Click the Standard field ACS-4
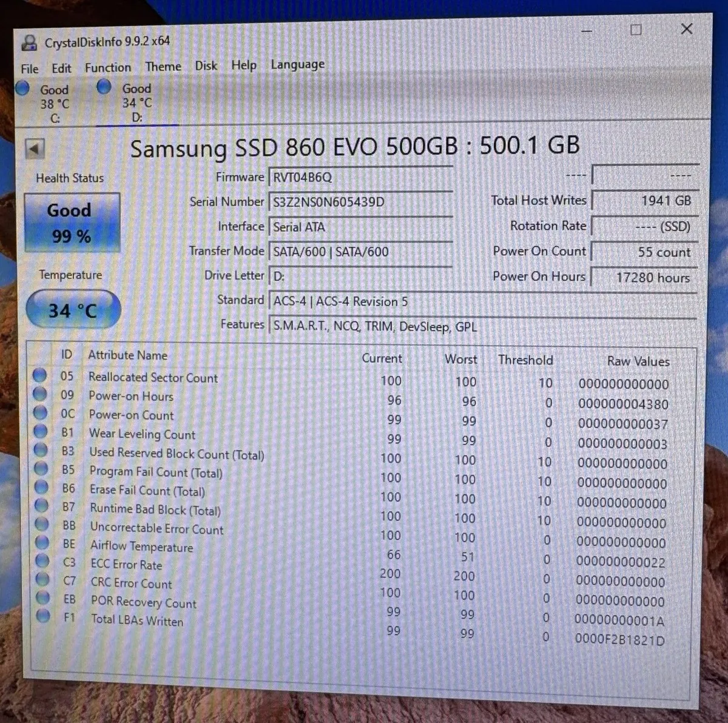 click(x=482, y=301)
